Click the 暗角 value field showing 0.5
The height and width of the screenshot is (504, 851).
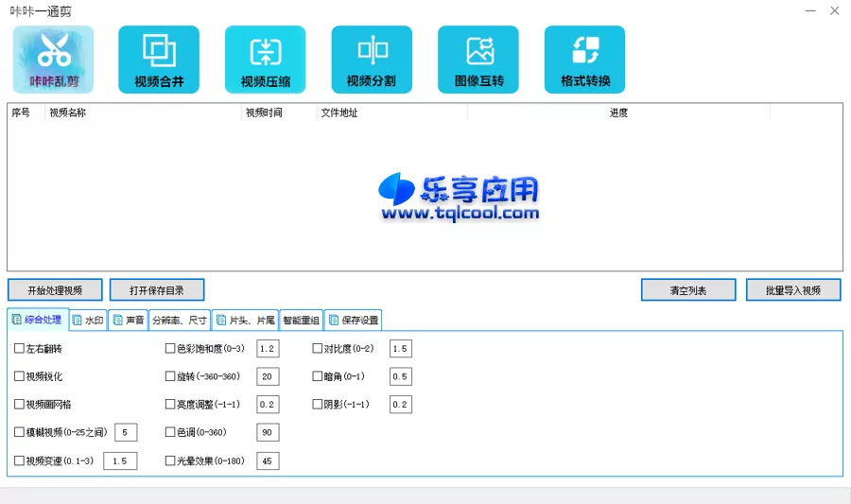click(401, 376)
